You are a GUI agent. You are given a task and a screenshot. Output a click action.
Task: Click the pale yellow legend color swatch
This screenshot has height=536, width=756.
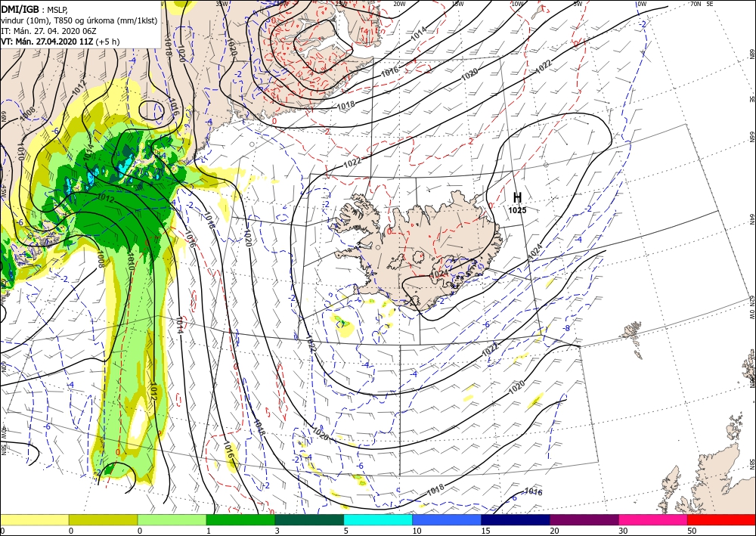click(x=34, y=519)
